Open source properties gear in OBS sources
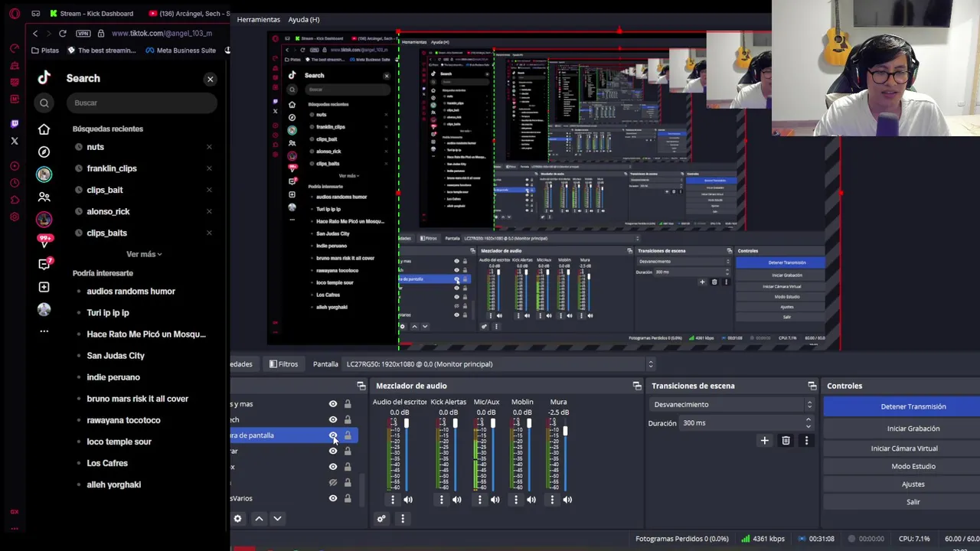This screenshot has width=980, height=551. (x=237, y=519)
